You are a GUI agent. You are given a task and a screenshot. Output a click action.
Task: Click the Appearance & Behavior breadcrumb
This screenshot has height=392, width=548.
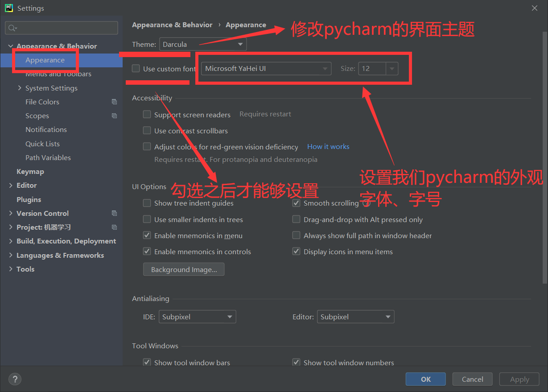tap(172, 25)
